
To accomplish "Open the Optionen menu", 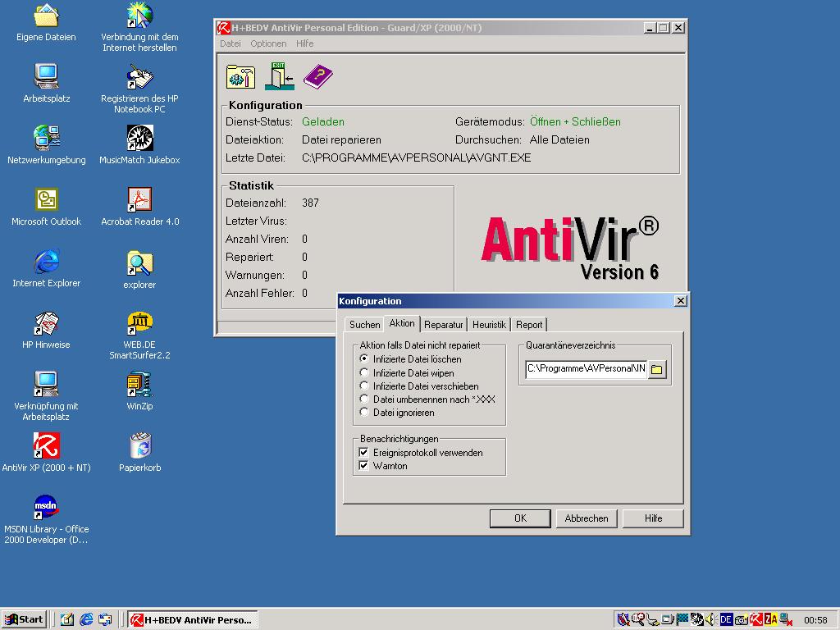I will pos(268,43).
